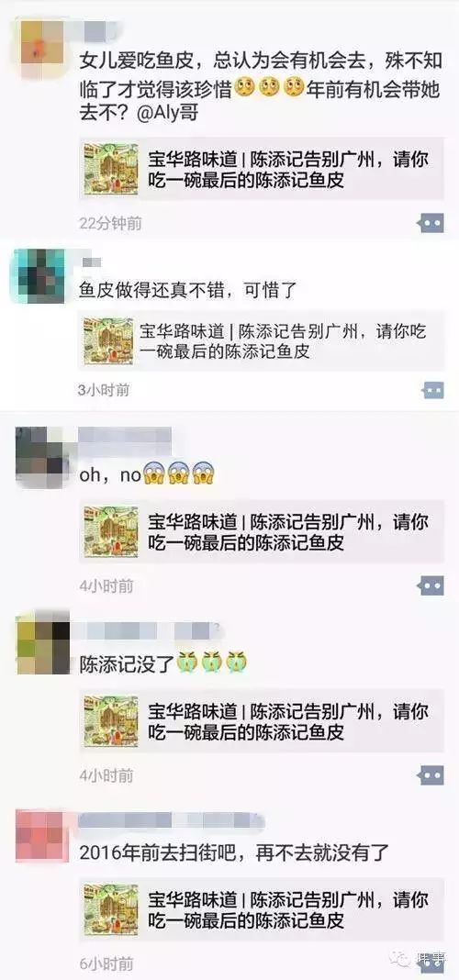Open avatar beside oh, no post
The image size is (459, 980).
39,458
